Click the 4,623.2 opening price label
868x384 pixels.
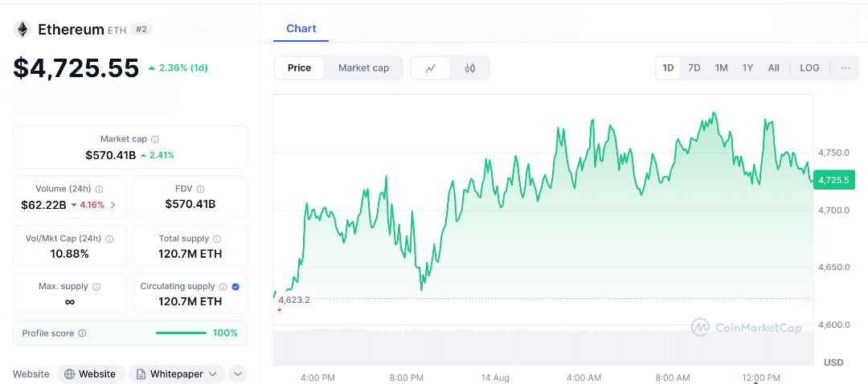point(294,300)
